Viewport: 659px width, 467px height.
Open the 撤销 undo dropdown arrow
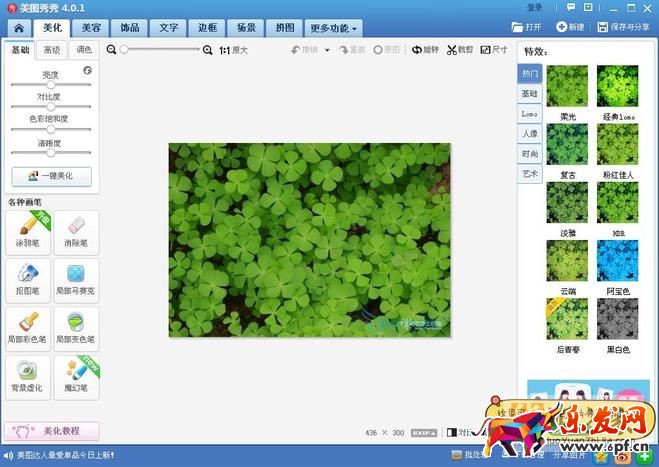coord(328,49)
